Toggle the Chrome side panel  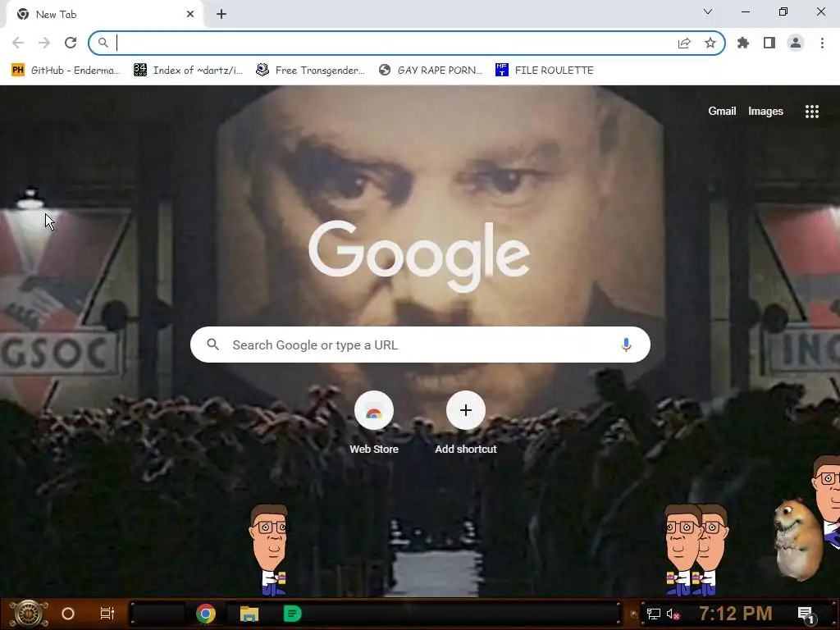(x=769, y=43)
